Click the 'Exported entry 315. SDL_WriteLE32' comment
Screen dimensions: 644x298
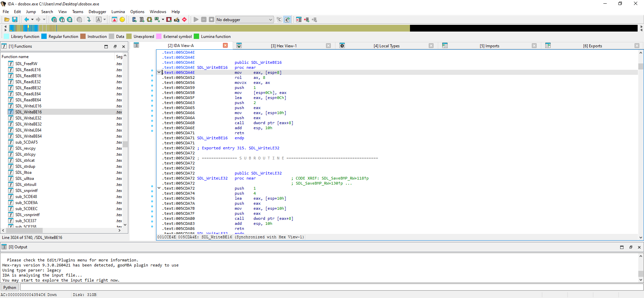pyautogui.click(x=238, y=148)
